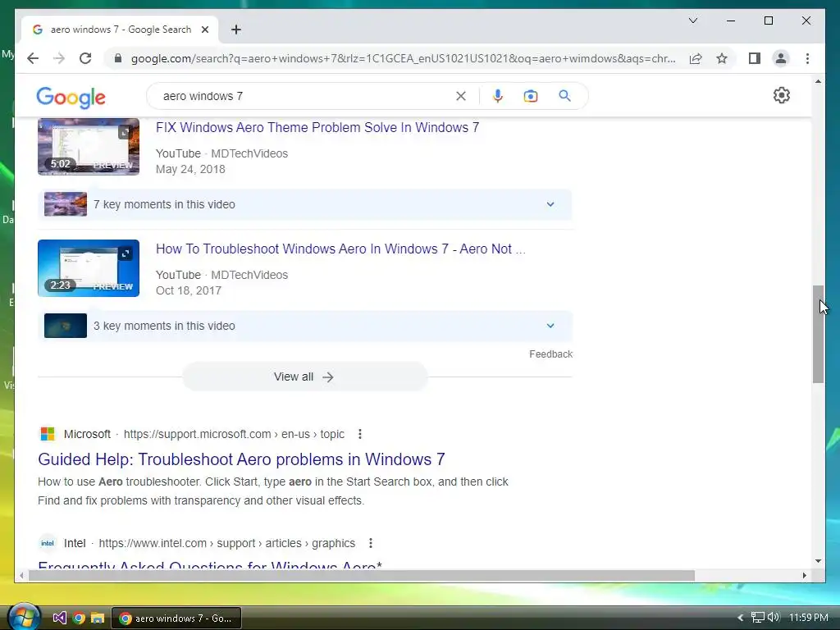
Task: Click the horizontal scrollbar thumb
Action: (362, 575)
